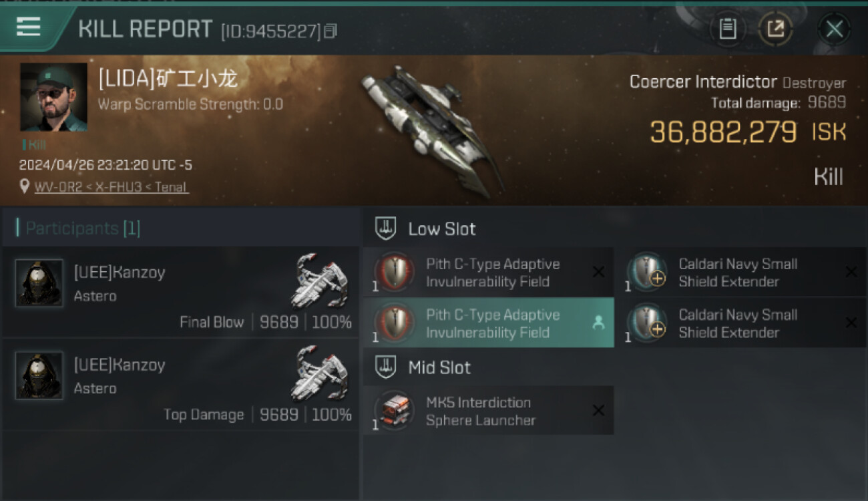Viewport: 868px width, 501px height.
Task: Click Astero ship icon in Top Damage row
Action: 320,373
